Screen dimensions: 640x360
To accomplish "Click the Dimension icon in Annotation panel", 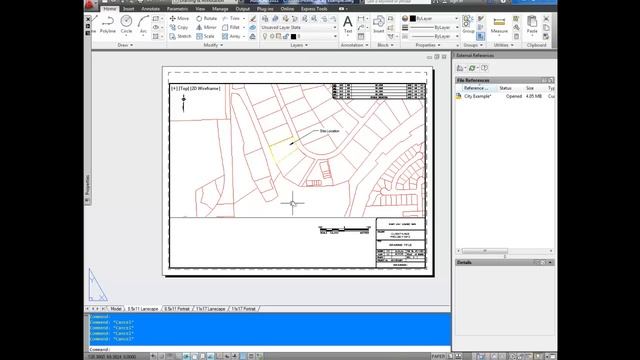I will point(361,18).
